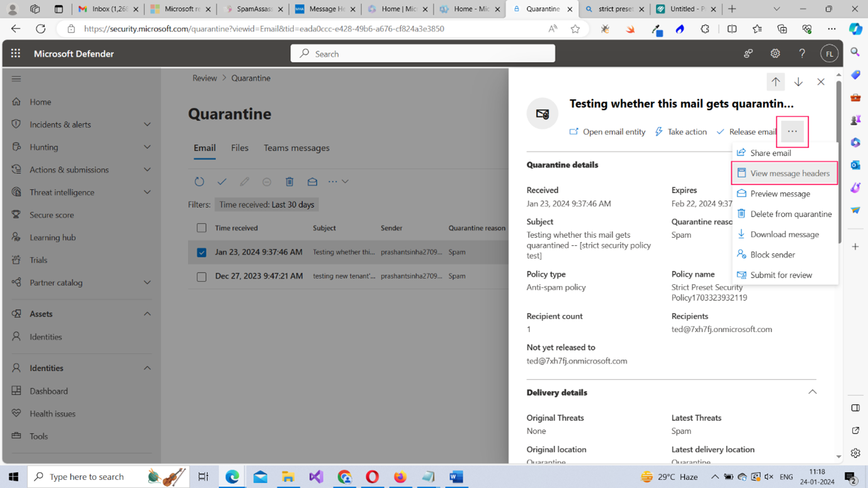Click the preview message envelope toolbar icon
The width and height of the screenshot is (868, 488).
pos(312,182)
